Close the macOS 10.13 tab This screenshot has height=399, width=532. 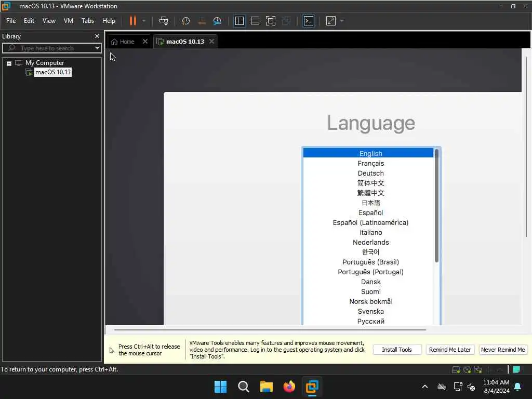click(212, 42)
